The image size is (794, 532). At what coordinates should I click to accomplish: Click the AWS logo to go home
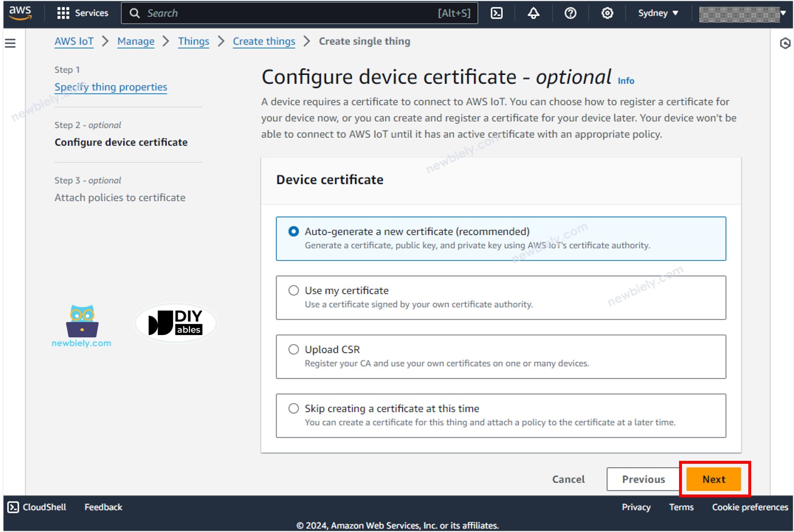20,13
